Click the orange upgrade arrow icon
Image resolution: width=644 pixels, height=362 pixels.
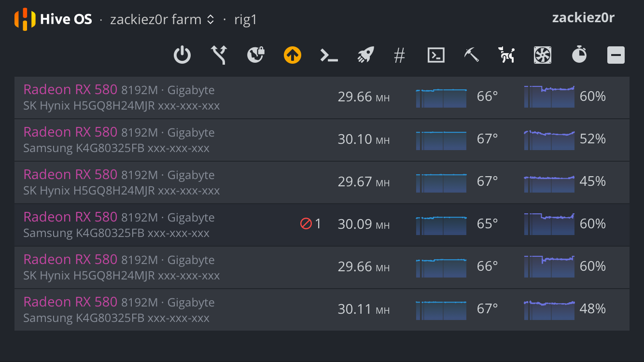293,55
